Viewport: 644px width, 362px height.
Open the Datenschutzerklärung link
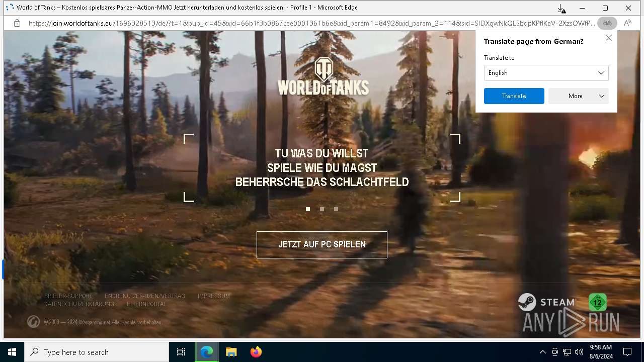point(79,304)
